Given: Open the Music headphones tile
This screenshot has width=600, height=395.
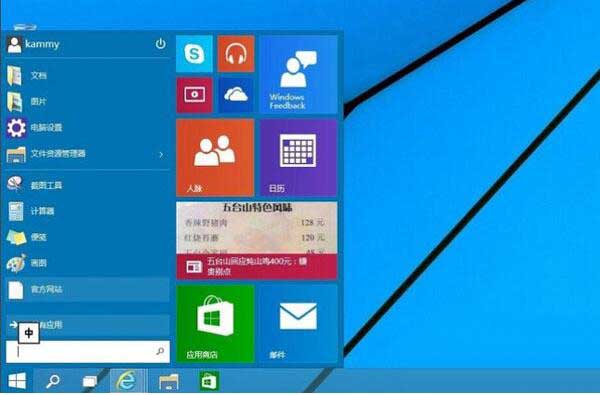Looking at the screenshot, I should point(236,54).
